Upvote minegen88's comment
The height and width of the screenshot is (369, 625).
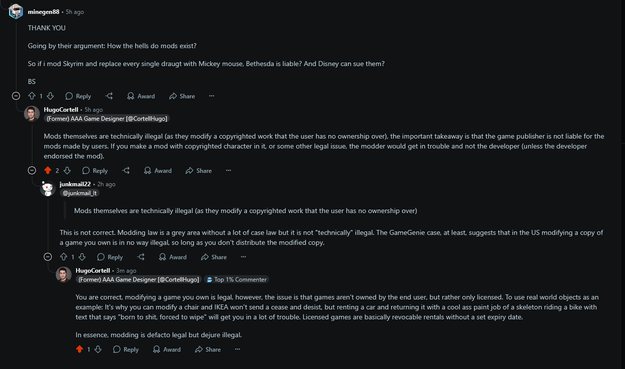[32, 96]
